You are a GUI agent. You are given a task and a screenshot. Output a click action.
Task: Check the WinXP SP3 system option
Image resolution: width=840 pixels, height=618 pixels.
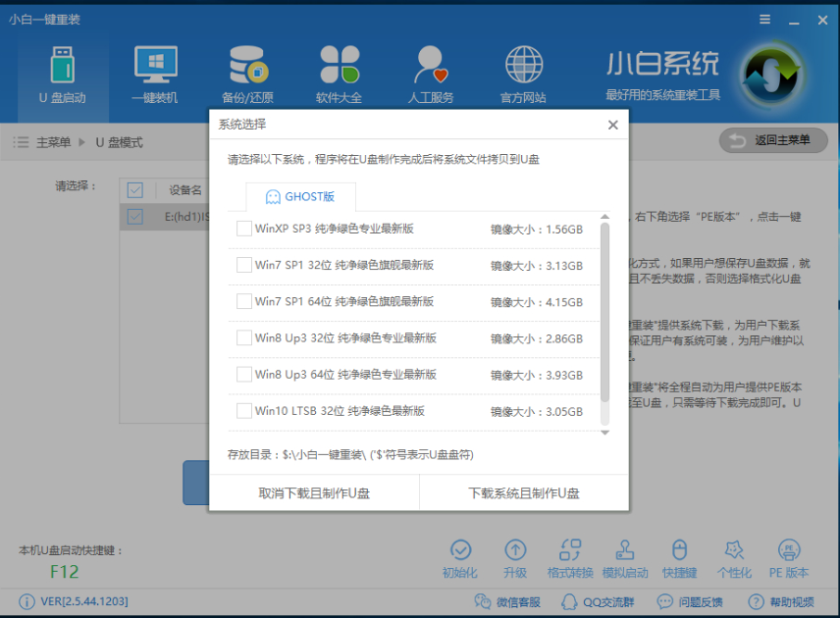(x=244, y=227)
